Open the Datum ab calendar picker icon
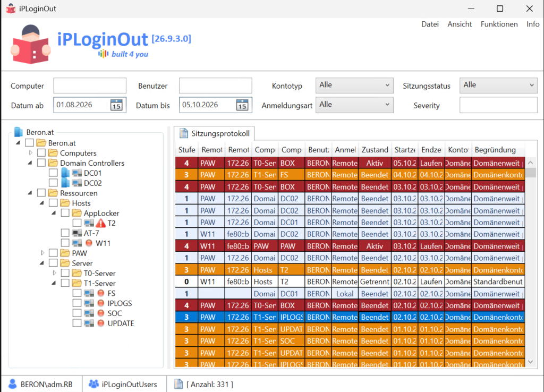The height and width of the screenshot is (392, 544). 116,105
